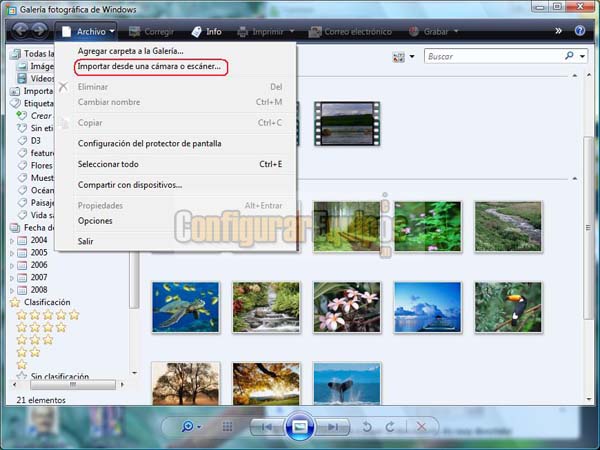Collapse the second group header arrow
The height and width of the screenshot is (450, 600).
tap(575, 178)
